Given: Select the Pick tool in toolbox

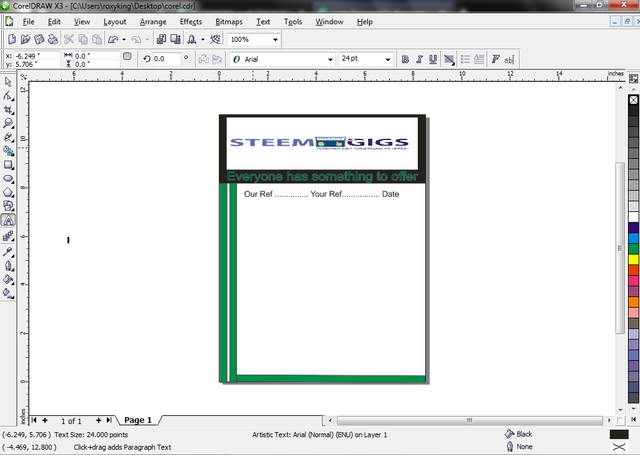Looking at the screenshot, I should (8, 82).
